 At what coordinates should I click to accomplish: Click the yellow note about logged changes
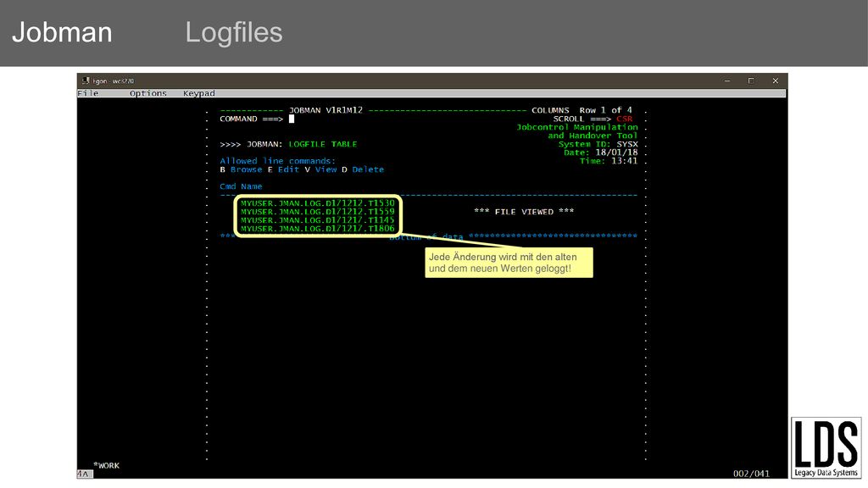pyautogui.click(x=509, y=263)
